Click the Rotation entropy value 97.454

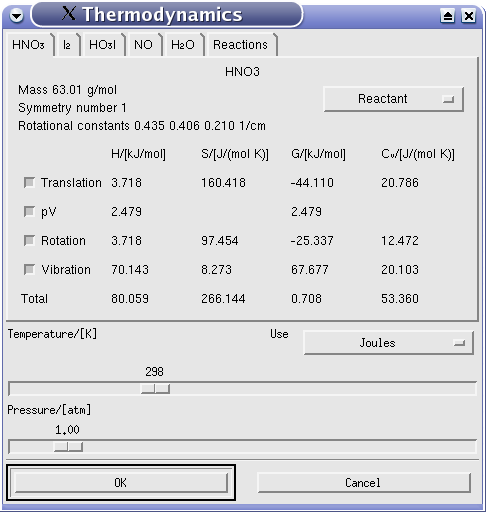[x=220, y=241]
